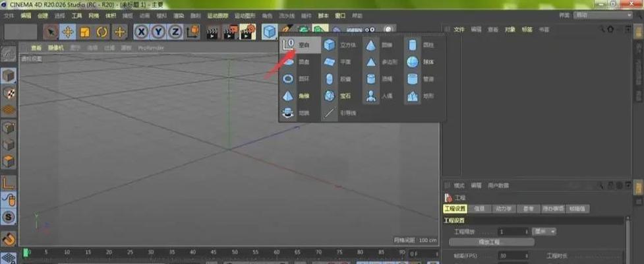Open project scale unit dropdown
This screenshot has width=644, height=264.
tap(544, 232)
